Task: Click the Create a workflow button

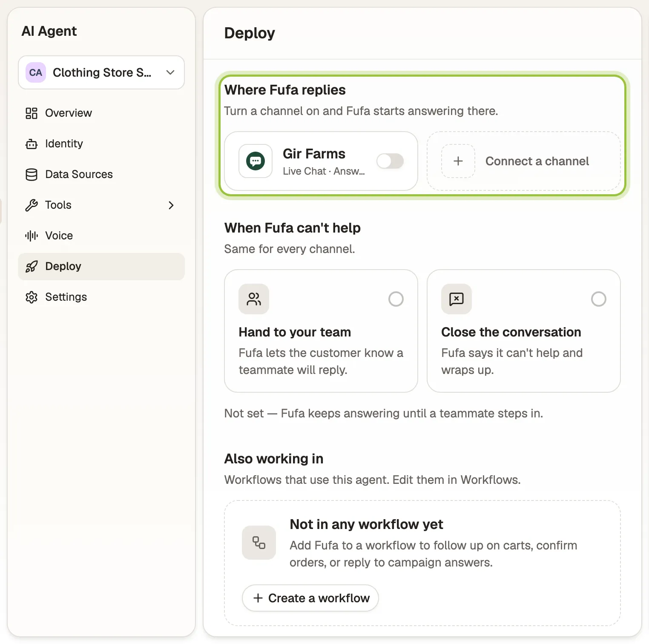Action: pos(310,598)
